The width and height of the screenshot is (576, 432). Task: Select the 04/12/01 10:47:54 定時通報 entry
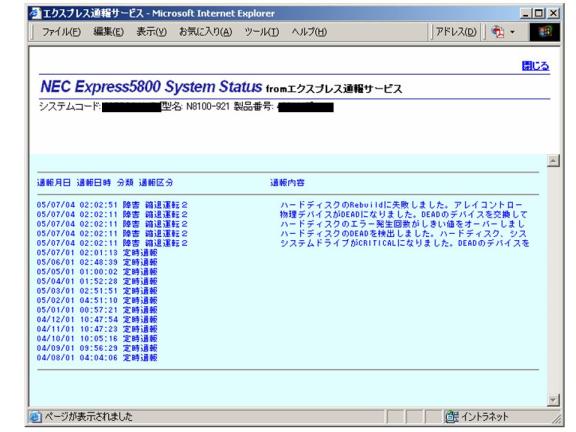pos(97,320)
